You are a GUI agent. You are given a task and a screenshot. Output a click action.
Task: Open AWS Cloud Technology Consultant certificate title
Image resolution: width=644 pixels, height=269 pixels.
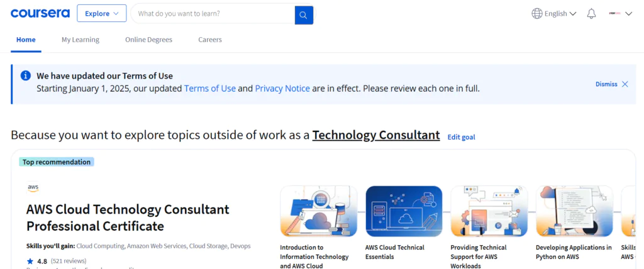tap(128, 217)
